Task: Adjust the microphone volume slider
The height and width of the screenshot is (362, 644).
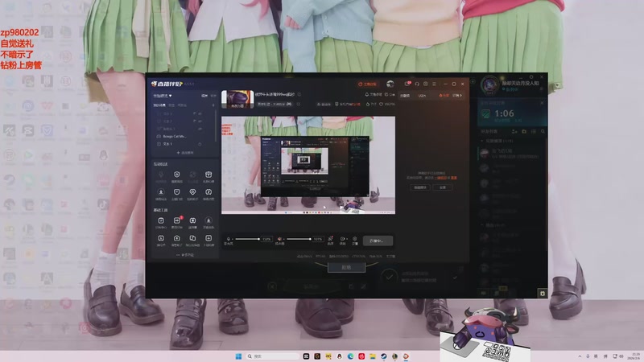Action: (247, 239)
